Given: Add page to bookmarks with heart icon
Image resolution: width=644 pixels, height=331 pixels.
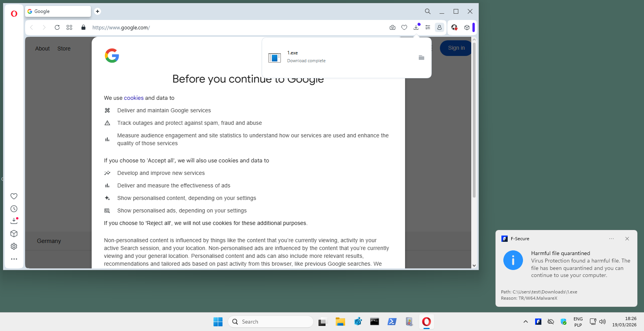Looking at the screenshot, I should click(404, 27).
